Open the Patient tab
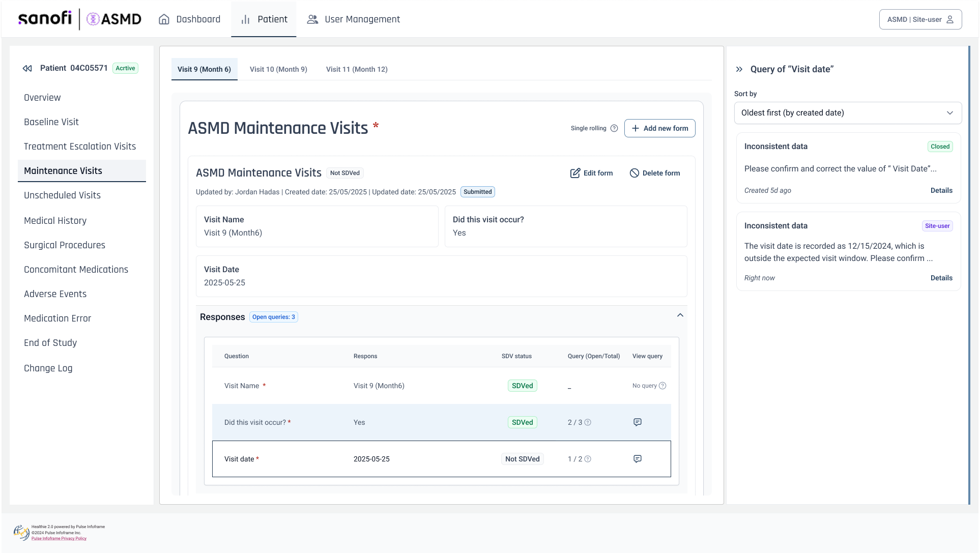 (264, 19)
